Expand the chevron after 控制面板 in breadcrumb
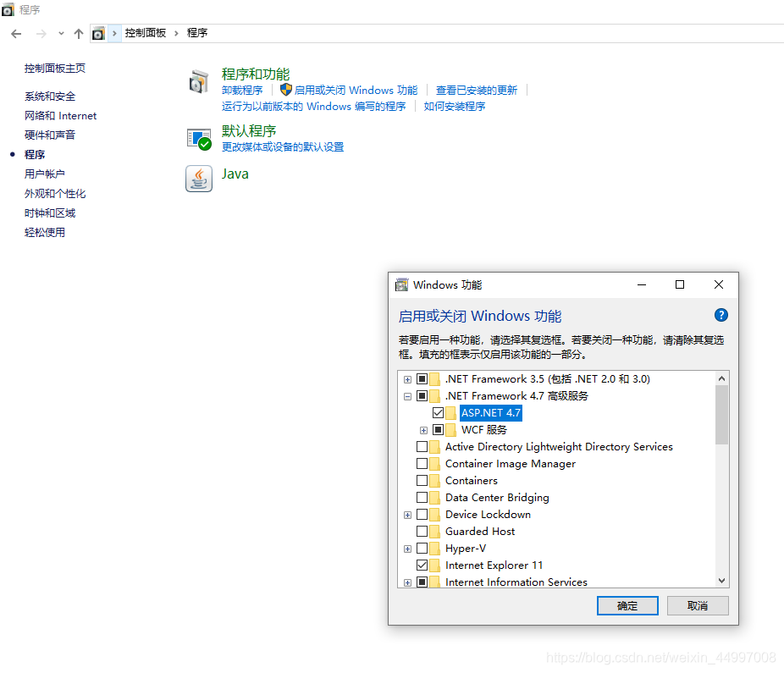784x673 pixels. [176, 34]
